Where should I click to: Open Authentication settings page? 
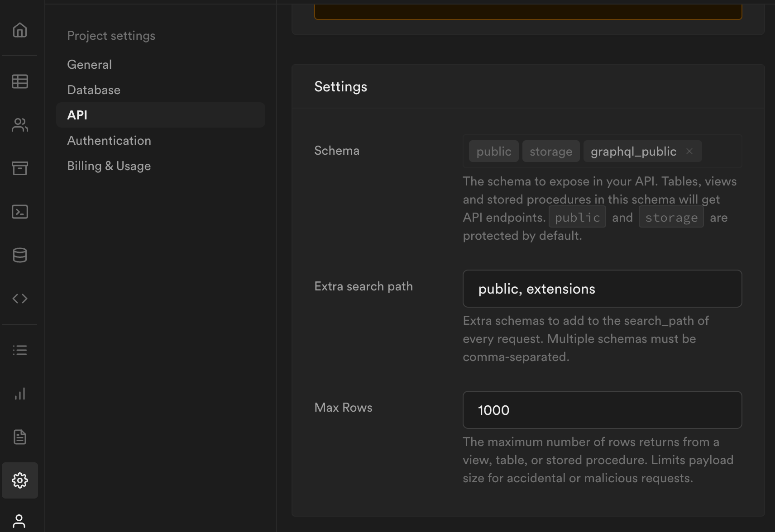109,141
